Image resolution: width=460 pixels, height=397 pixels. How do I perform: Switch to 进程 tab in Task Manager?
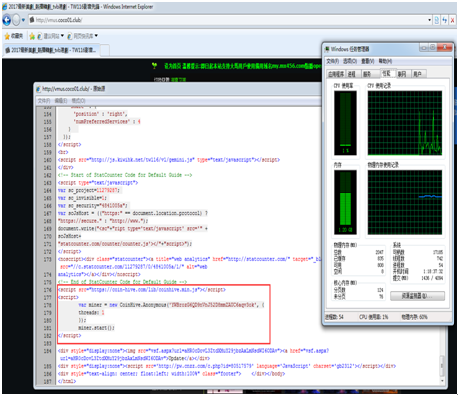[x=352, y=74]
